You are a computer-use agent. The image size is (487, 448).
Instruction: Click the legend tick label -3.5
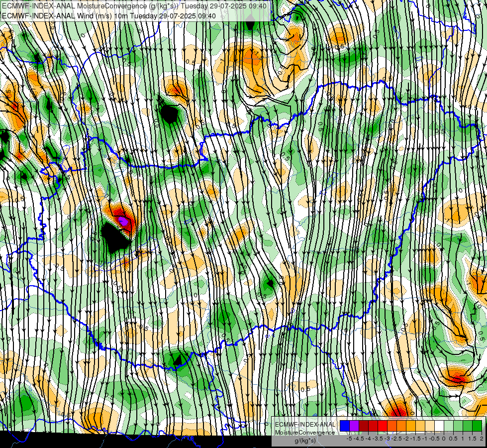pyautogui.click(x=378, y=439)
